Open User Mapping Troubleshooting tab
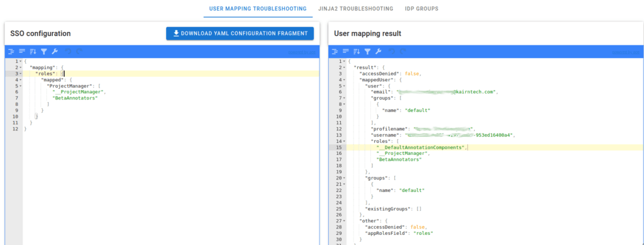 pyautogui.click(x=258, y=9)
